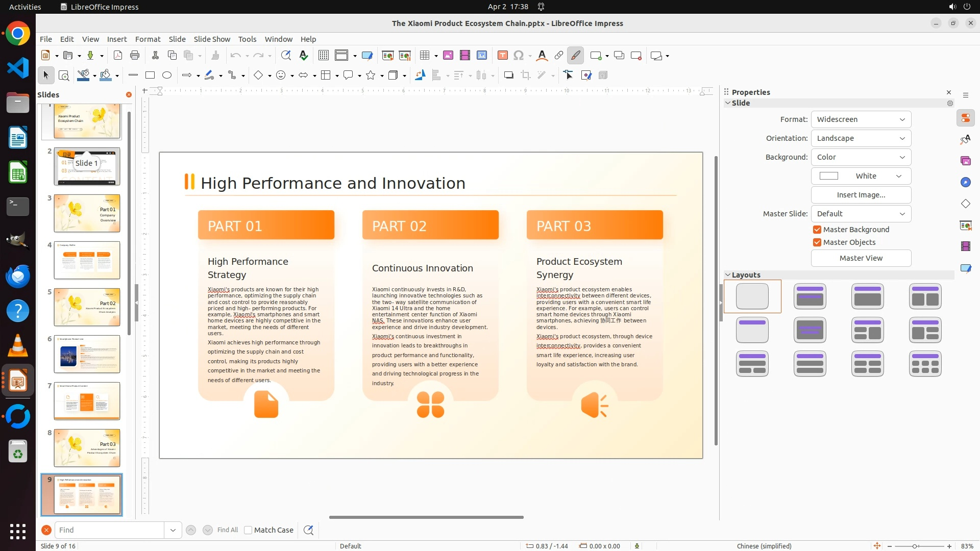
Task: Open the Format menu
Action: pyautogui.click(x=148, y=39)
